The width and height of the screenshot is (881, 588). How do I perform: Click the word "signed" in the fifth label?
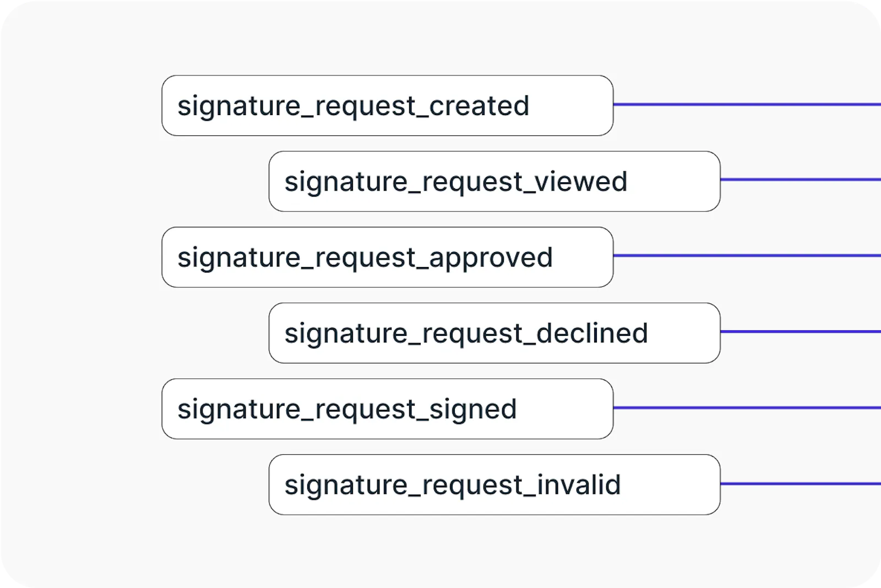click(x=472, y=409)
